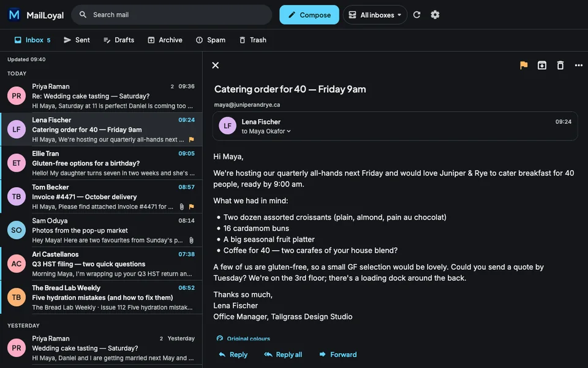Click the MailLoyal logo icon

coord(14,15)
